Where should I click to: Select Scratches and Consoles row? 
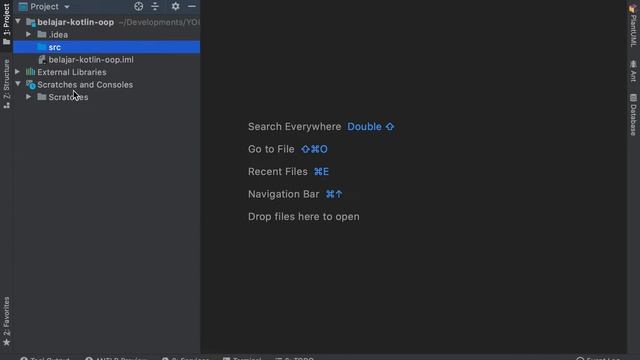tap(107, 84)
